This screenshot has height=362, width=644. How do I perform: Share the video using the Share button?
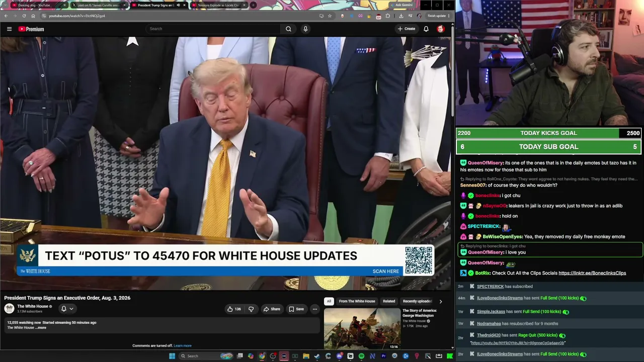click(x=272, y=309)
